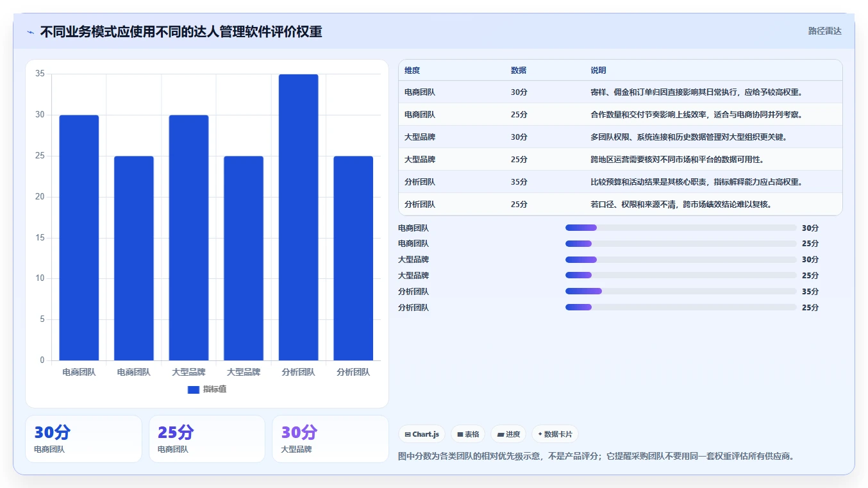Click the 数据 column header
The image size is (868, 488).
pyautogui.click(x=519, y=71)
